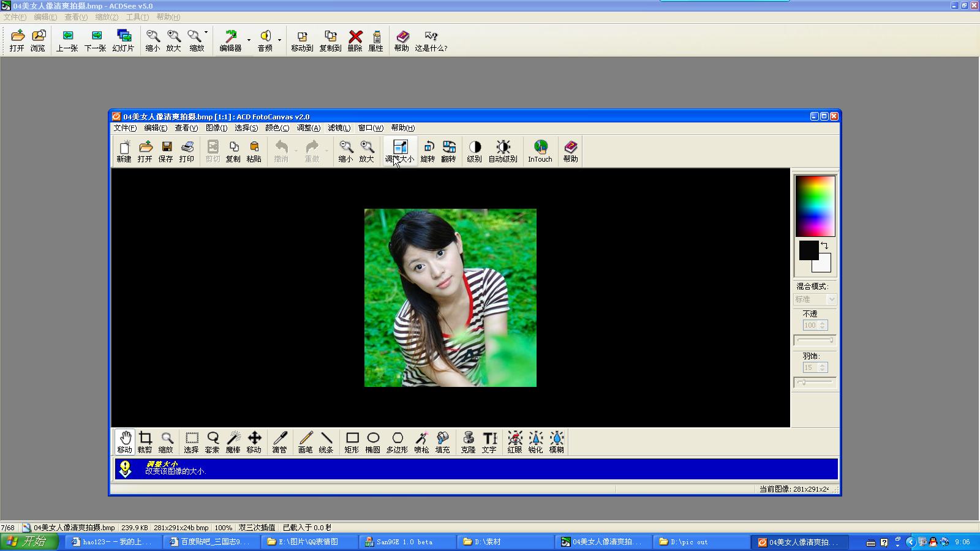Pick the Eyedropper (滴管) tool
The height and width of the screenshot is (551, 980).
tap(280, 441)
